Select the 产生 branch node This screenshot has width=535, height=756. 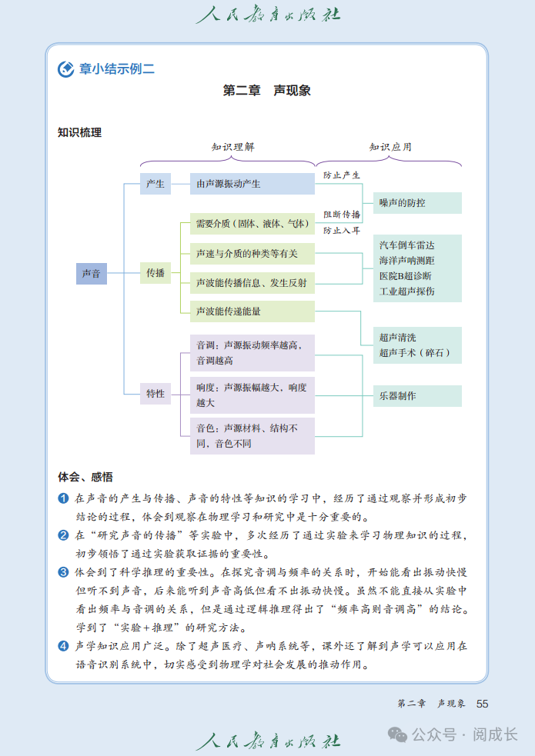[155, 184]
